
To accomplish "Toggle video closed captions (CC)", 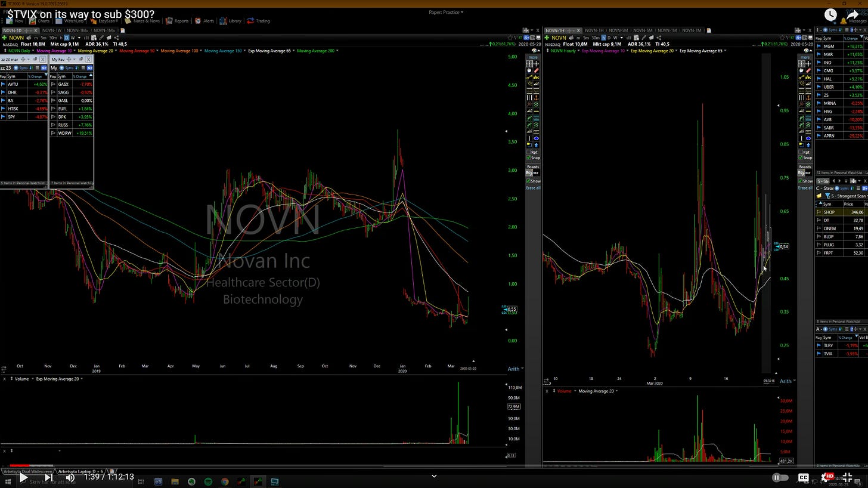I will coord(803,477).
